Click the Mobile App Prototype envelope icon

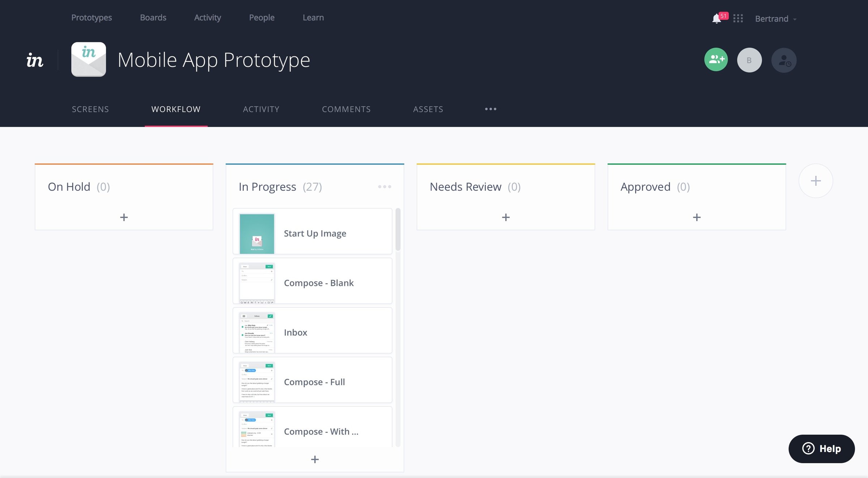89,59
